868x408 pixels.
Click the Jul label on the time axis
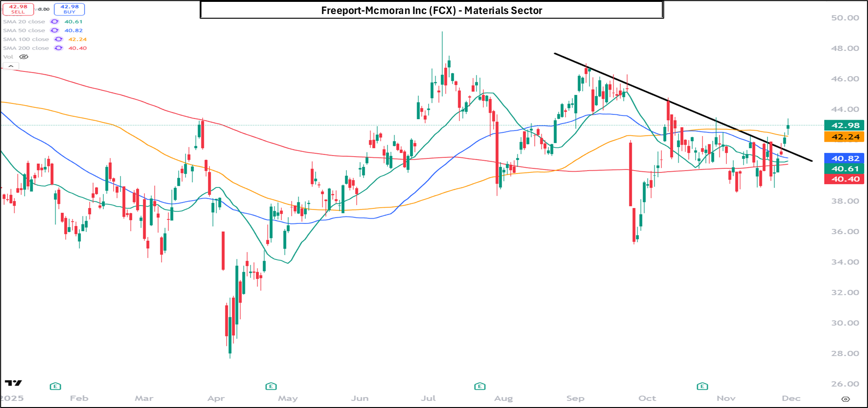428,398
